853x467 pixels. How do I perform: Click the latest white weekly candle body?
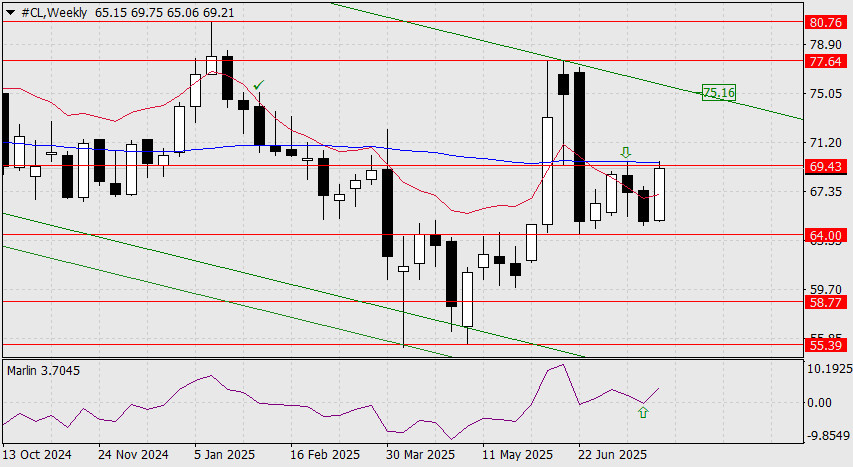(659, 194)
